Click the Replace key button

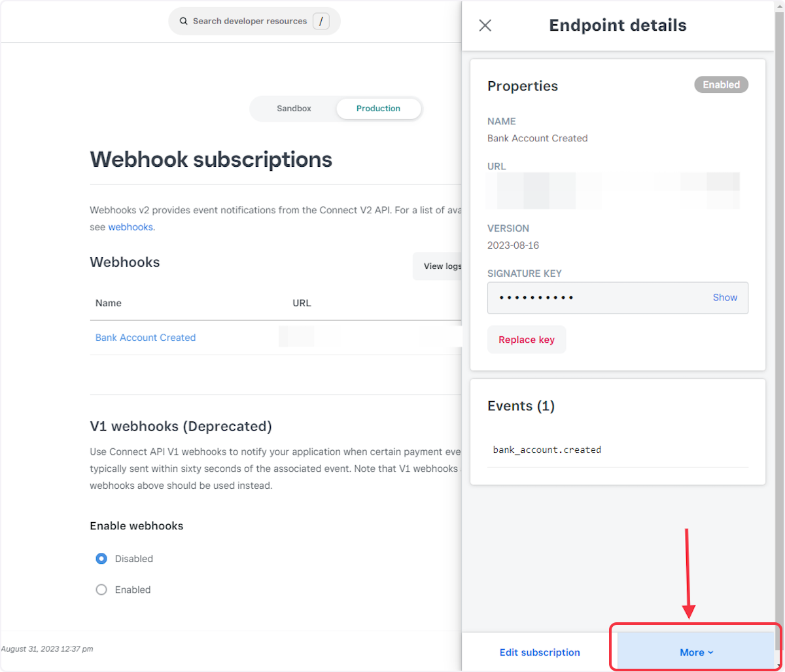[x=526, y=340]
